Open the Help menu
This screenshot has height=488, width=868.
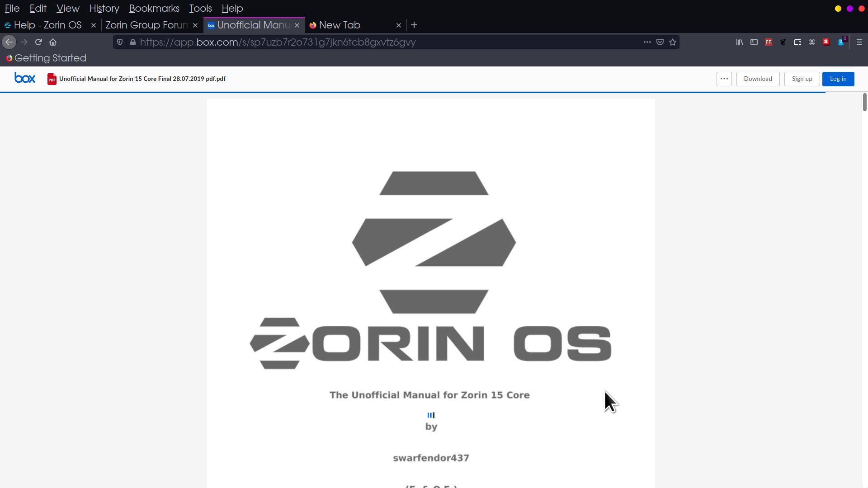click(x=232, y=8)
